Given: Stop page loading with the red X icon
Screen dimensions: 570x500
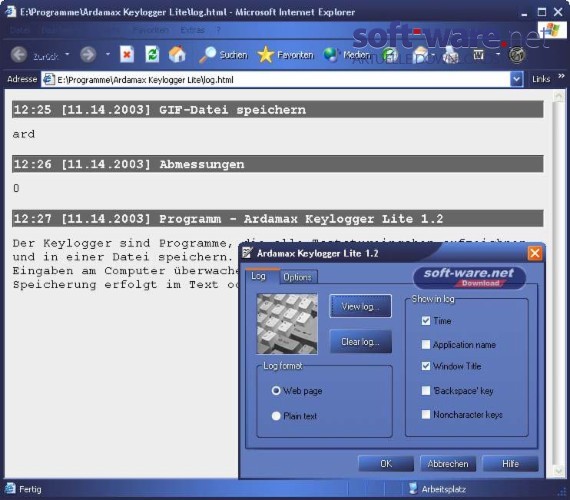Looking at the screenshot, I should tap(127, 55).
